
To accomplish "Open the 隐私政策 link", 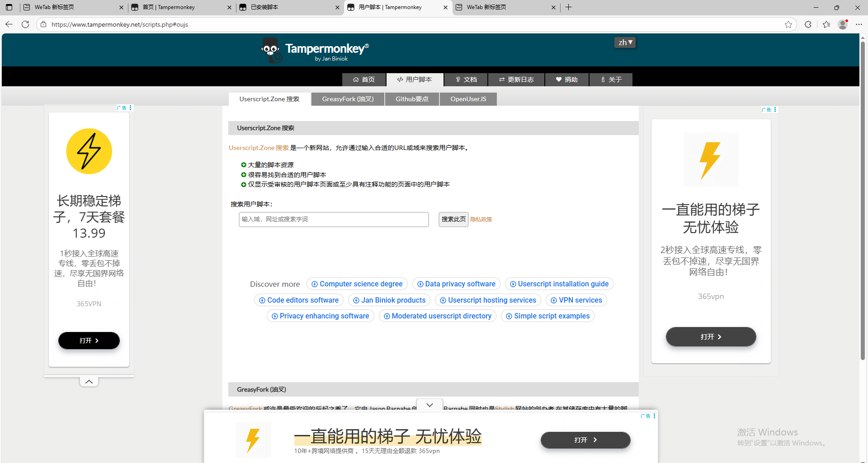I will point(481,220).
